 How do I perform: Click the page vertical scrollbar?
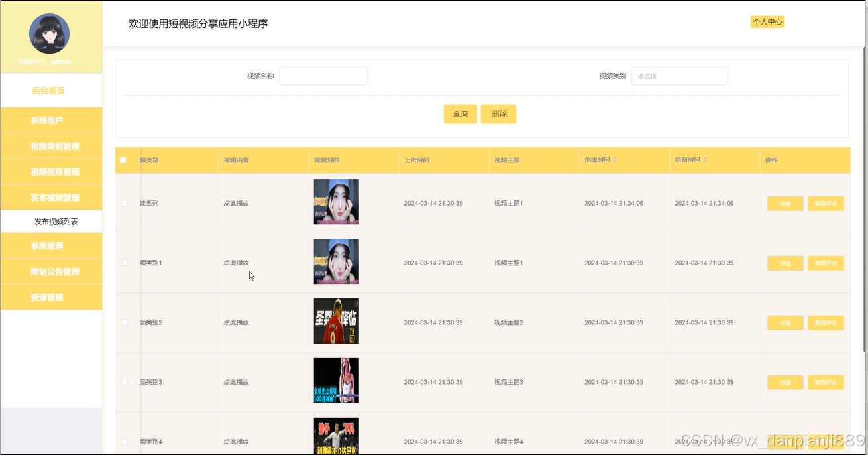[864, 199]
